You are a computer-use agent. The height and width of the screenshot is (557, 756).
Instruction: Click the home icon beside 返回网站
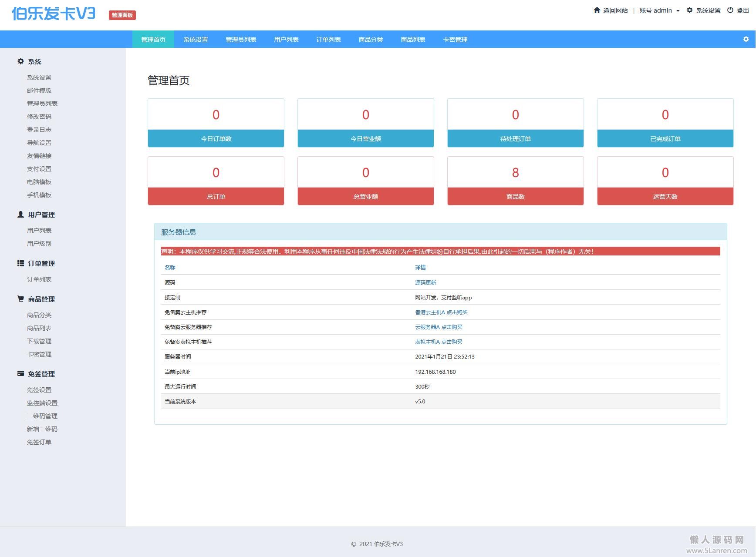[597, 10]
